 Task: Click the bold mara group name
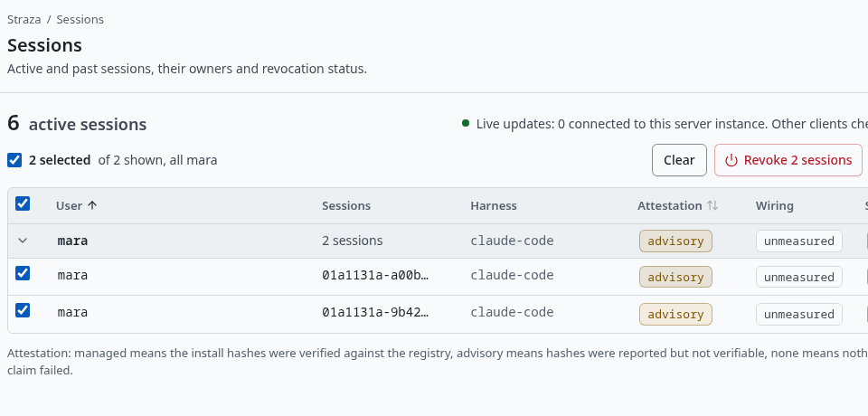click(x=72, y=241)
